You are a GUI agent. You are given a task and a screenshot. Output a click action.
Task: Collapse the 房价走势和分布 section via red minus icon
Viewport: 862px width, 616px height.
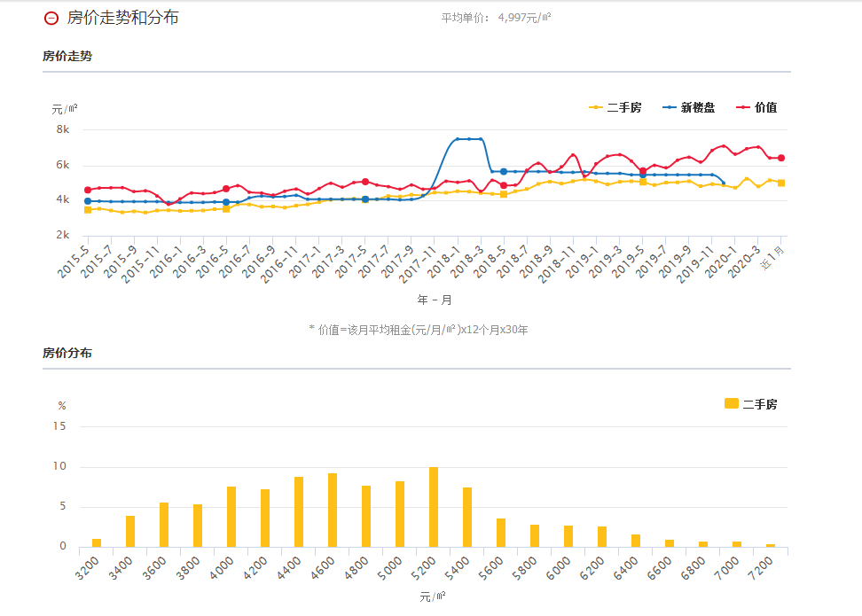51,18
